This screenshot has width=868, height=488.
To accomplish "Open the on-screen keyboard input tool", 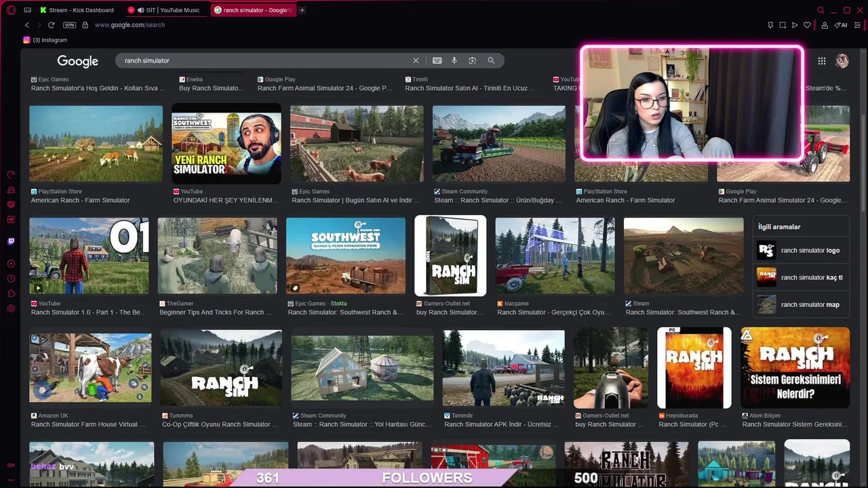I will click(437, 60).
